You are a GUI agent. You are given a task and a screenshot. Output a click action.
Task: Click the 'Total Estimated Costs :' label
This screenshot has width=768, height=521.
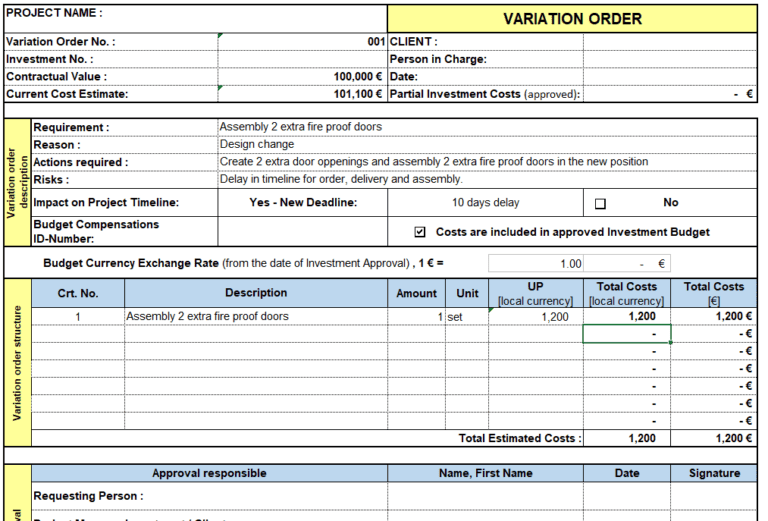(520, 438)
